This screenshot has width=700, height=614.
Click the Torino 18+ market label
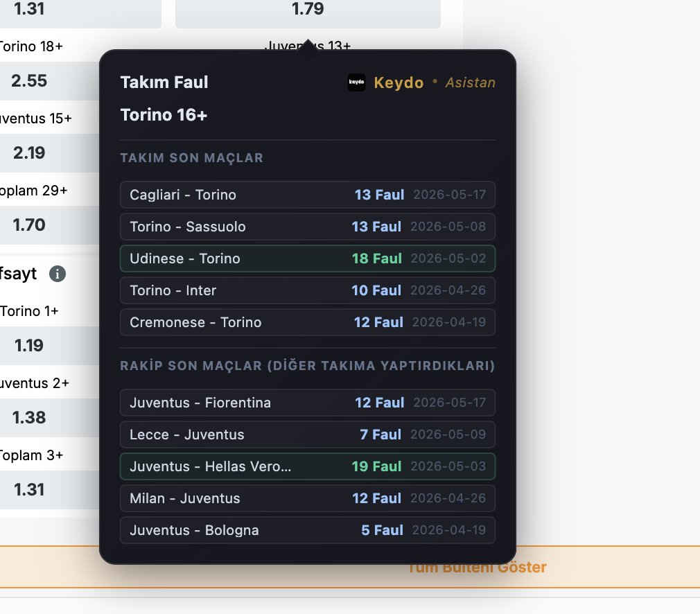30,46
